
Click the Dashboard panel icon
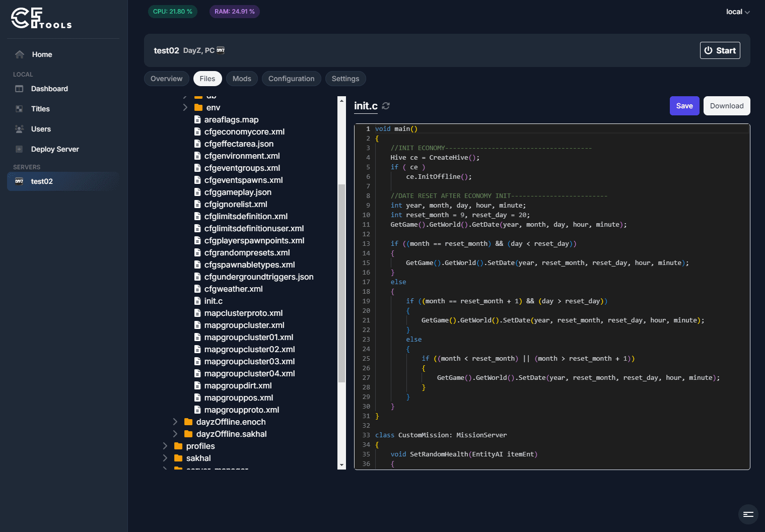[x=19, y=89]
